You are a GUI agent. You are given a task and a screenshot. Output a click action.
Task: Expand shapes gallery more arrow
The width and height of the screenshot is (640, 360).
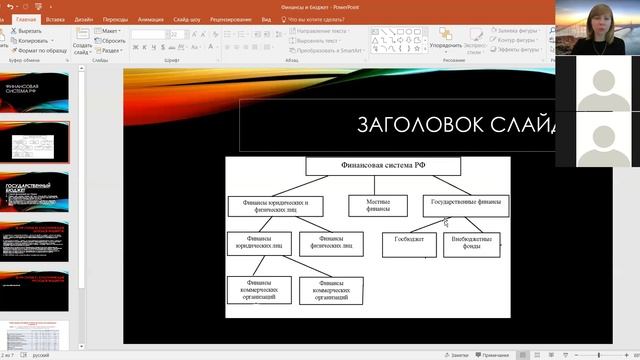(425, 49)
